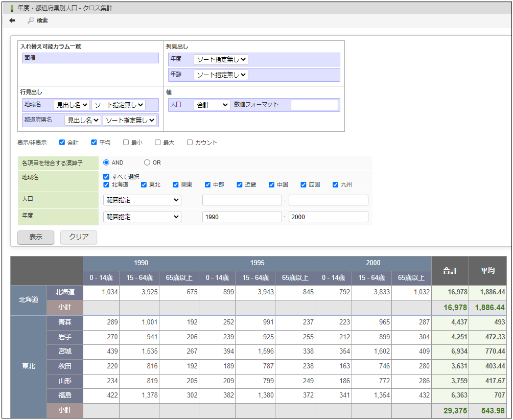Click the 年度 end field showing 2000
This screenshot has height=420, width=513.
coord(329,217)
